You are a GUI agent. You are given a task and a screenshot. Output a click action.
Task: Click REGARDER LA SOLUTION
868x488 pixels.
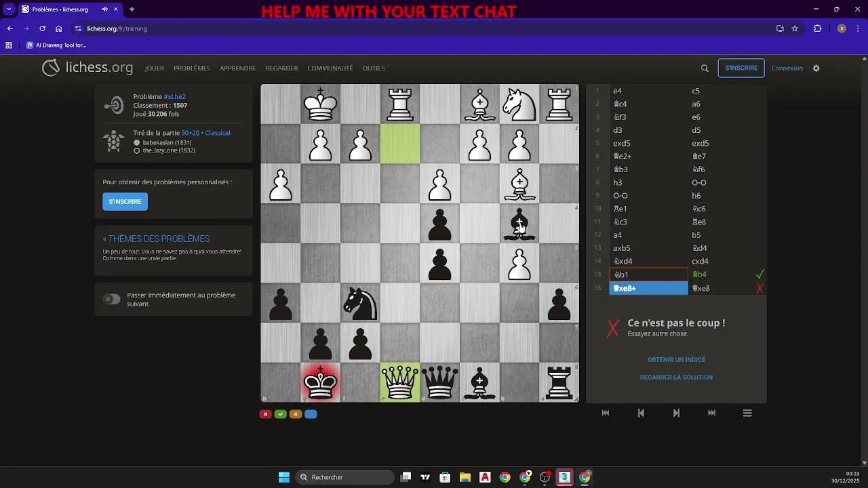coord(676,378)
